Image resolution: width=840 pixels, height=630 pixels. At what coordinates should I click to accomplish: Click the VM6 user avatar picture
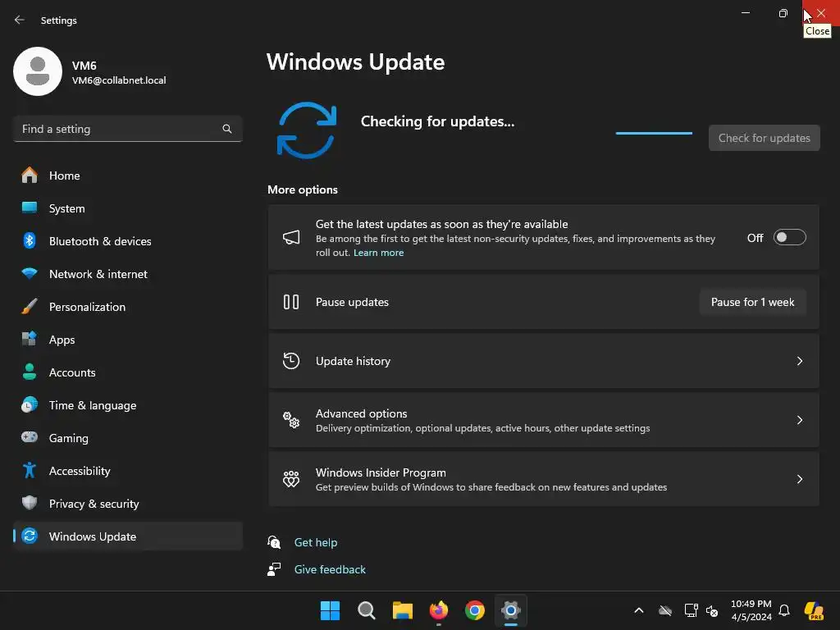click(x=38, y=71)
